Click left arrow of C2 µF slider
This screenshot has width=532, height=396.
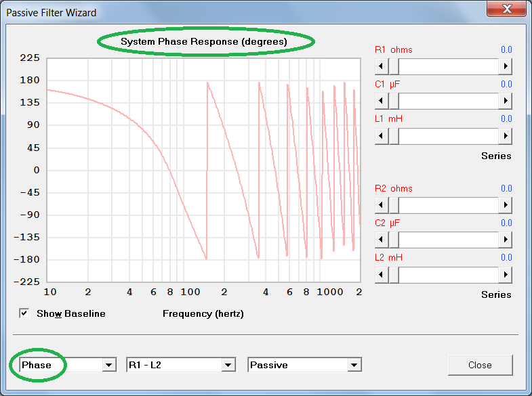pyautogui.click(x=382, y=240)
